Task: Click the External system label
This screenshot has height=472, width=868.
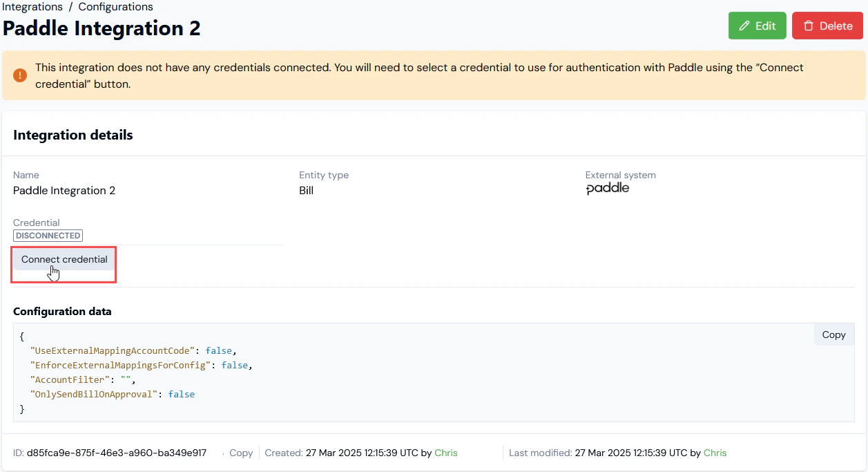Action: tap(620, 176)
